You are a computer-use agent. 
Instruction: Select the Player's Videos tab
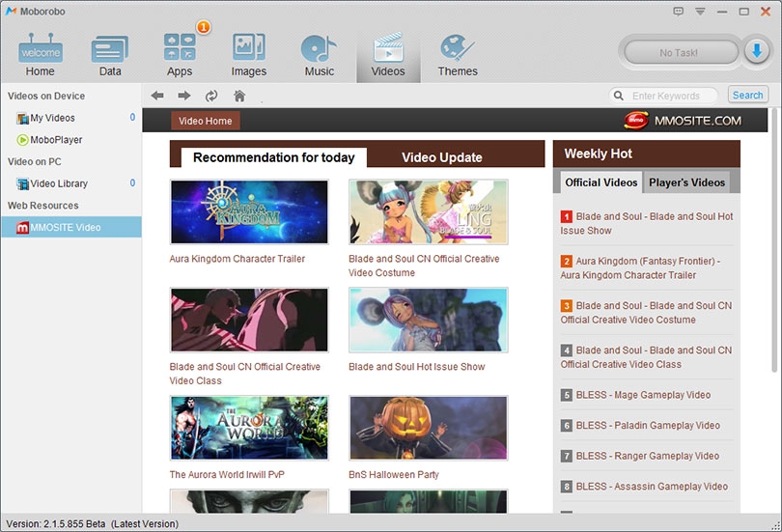(686, 182)
